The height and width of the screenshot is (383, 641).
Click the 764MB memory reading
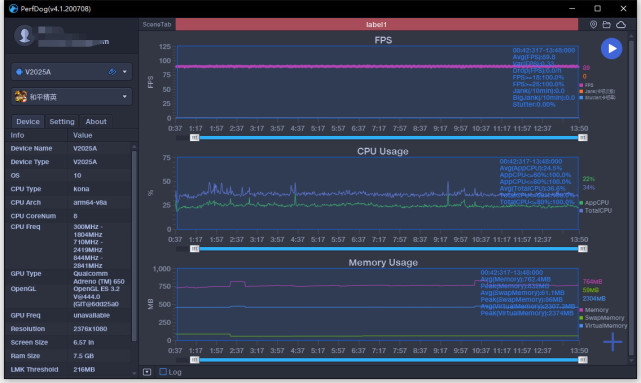point(592,282)
